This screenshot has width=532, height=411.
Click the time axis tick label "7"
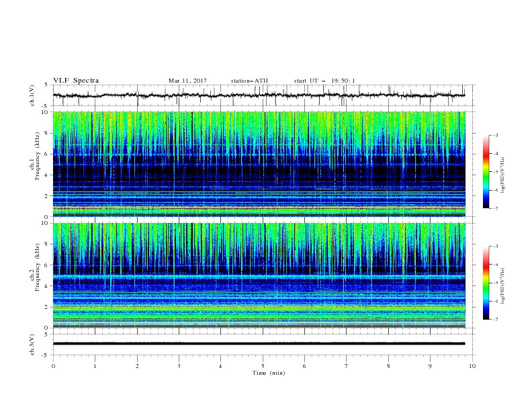(x=347, y=366)
